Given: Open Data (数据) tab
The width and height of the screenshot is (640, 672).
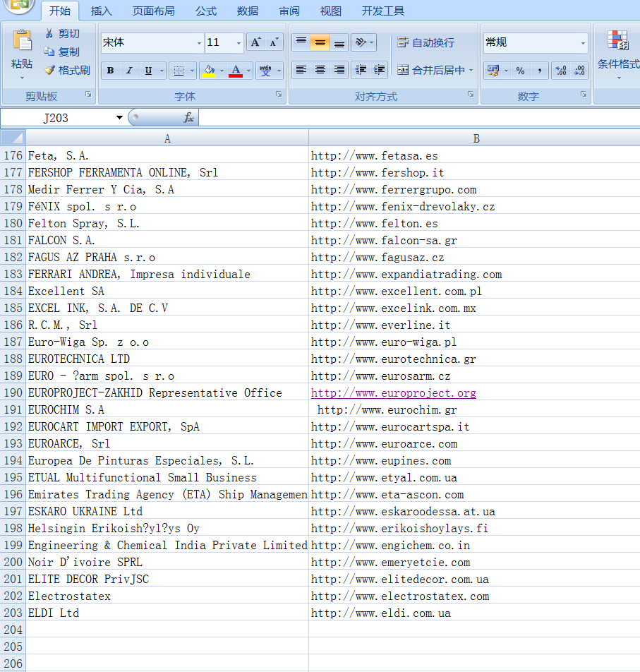Looking at the screenshot, I should [248, 11].
